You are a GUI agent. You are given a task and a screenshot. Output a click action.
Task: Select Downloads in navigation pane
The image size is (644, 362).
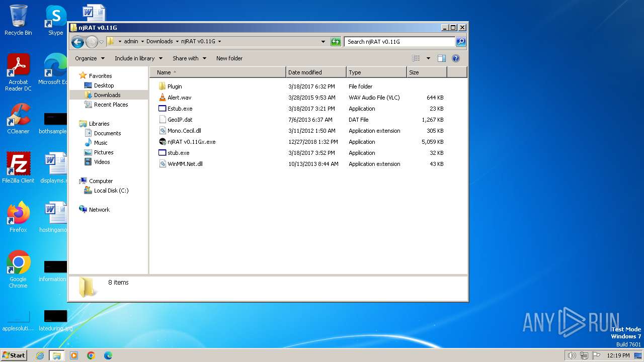click(107, 95)
